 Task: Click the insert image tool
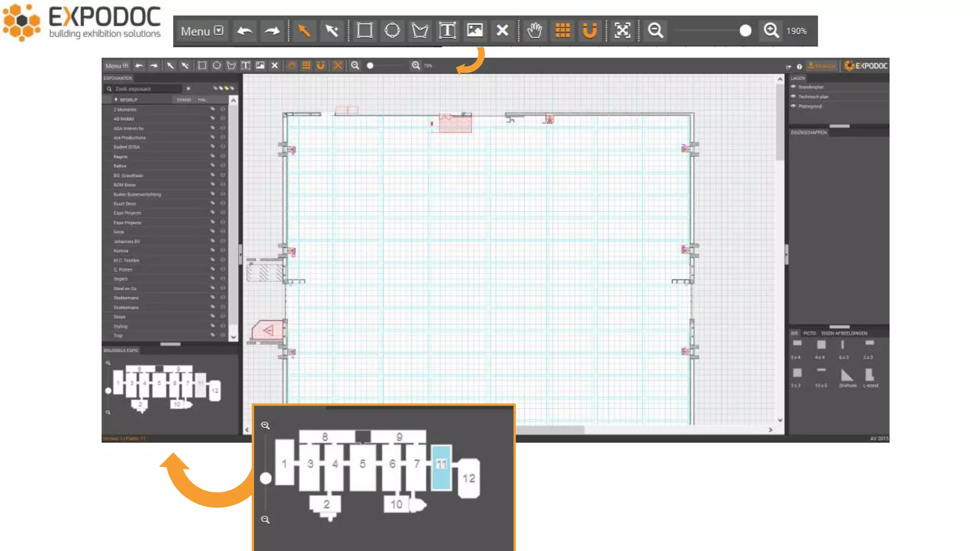tap(475, 31)
